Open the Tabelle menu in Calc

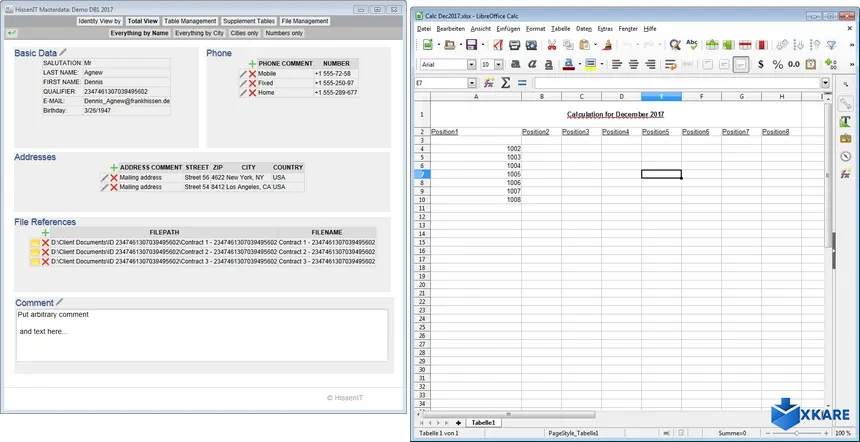click(x=561, y=29)
